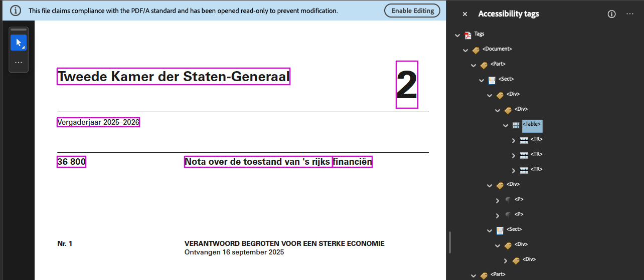This screenshot has height=280, width=644.
Task: Click the info icon in PDF/A banner
Action: (x=16, y=11)
